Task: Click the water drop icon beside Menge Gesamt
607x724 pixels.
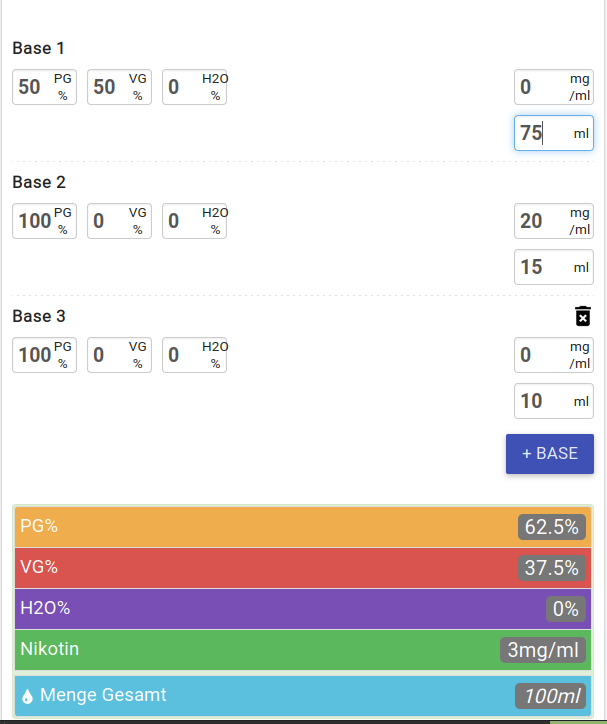Action: pos(27,696)
